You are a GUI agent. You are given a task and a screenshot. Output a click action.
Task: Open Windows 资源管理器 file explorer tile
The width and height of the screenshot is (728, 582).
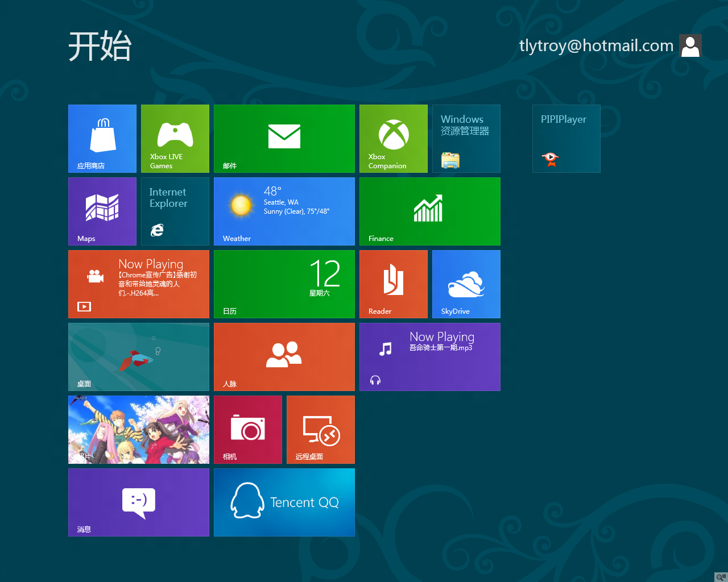point(466,139)
